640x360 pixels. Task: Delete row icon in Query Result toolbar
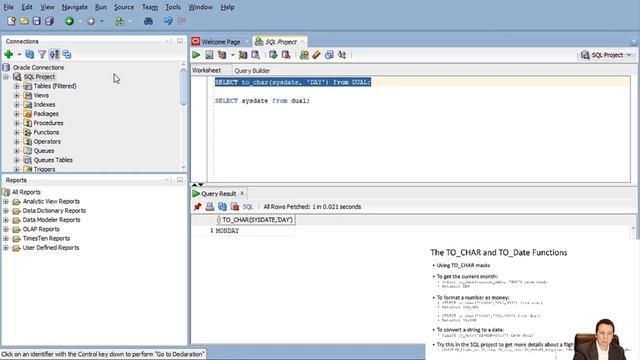pyautogui.click(x=235, y=207)
